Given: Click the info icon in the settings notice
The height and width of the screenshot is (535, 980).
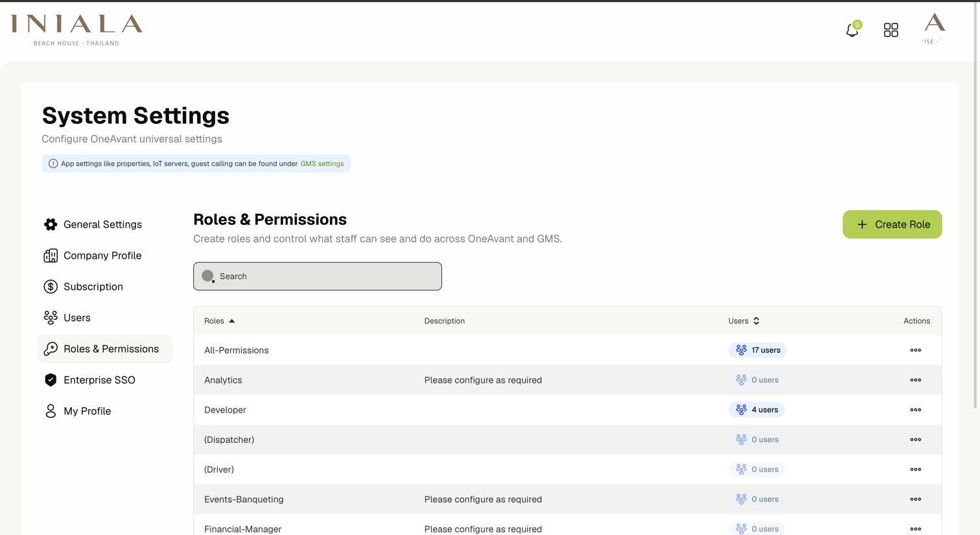Looking at the screenshot, I should (x=53, y=163).
